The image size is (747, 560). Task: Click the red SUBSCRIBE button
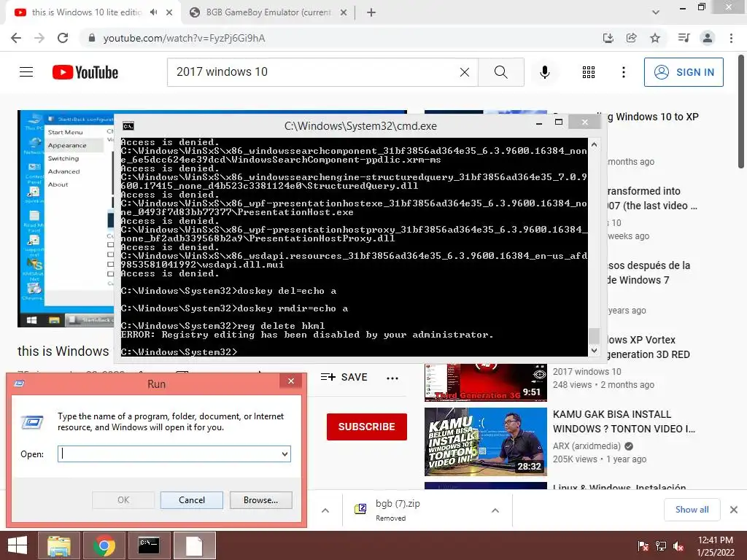tap(367, 427)
